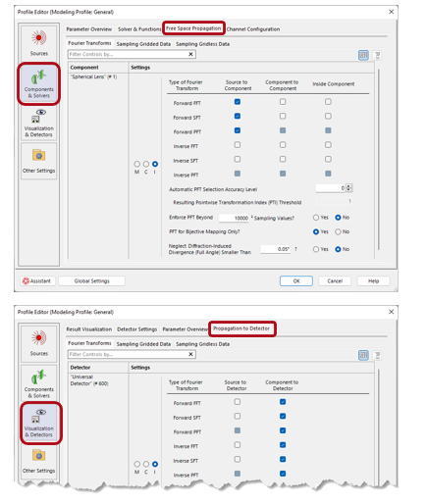Switch to Channel Configuration tab
Screen dimensions: 427x504
tap(253, 29)
